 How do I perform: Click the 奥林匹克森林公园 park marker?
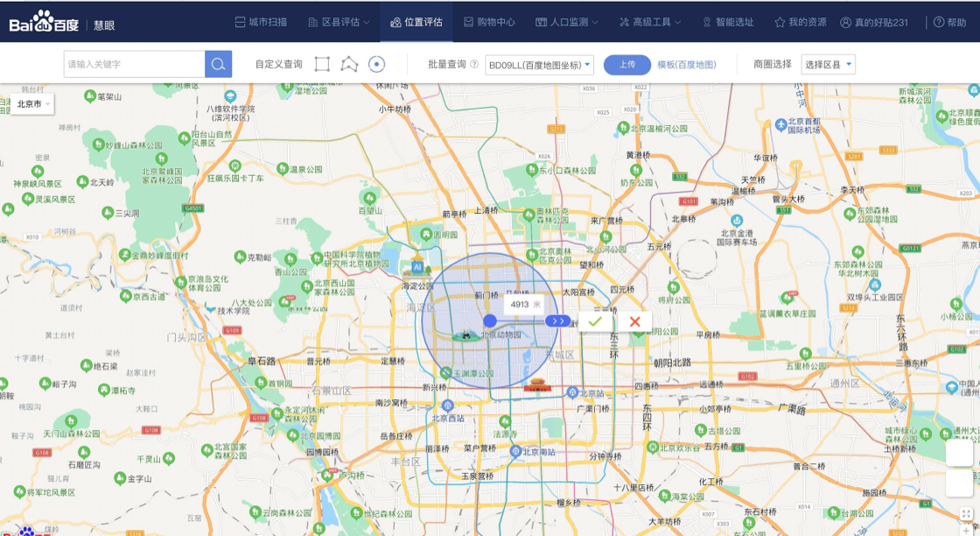(529, 215)
